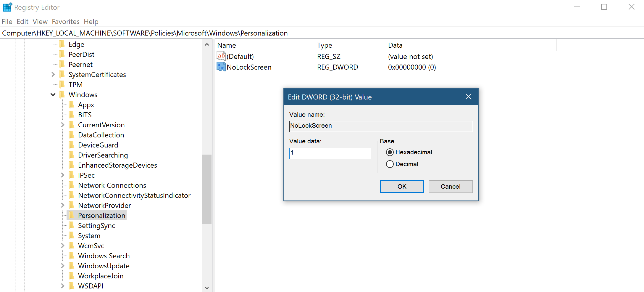Select the NoLockScreen value entry

pyautogui.click(x=249, y=67)
